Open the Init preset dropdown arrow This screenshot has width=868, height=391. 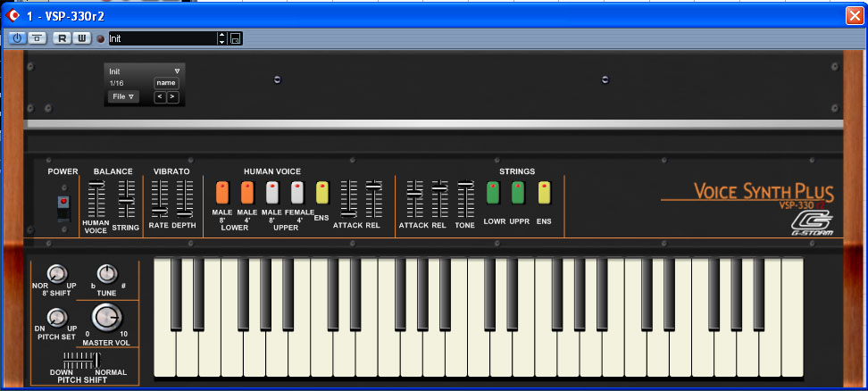pyautogui.click(x=177, y=71)
